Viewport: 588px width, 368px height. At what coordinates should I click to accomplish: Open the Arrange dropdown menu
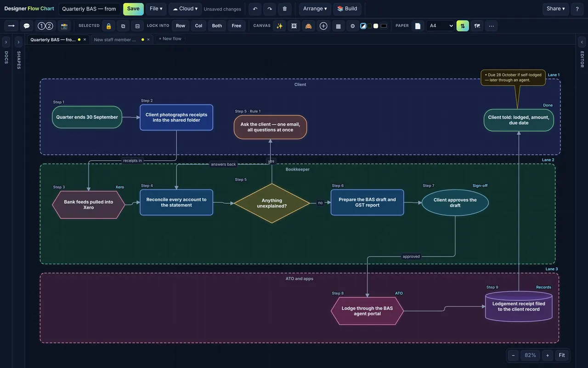[x=315, y=9]
